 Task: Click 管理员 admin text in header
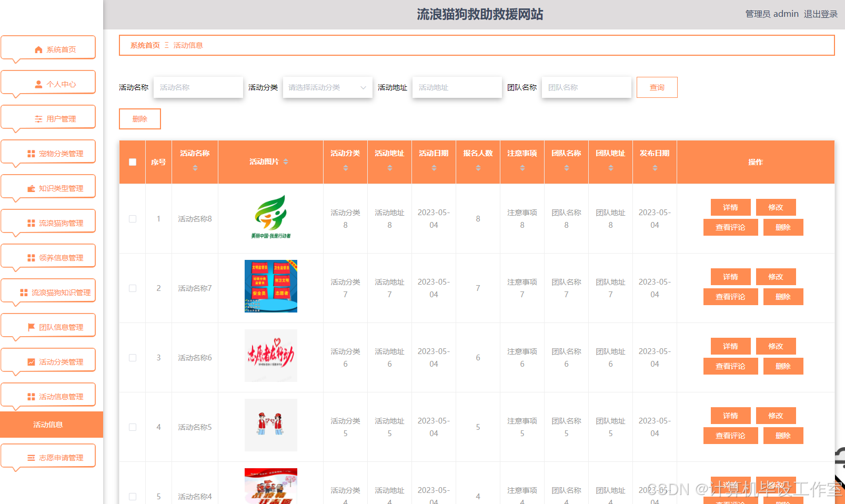pos(772,14)
